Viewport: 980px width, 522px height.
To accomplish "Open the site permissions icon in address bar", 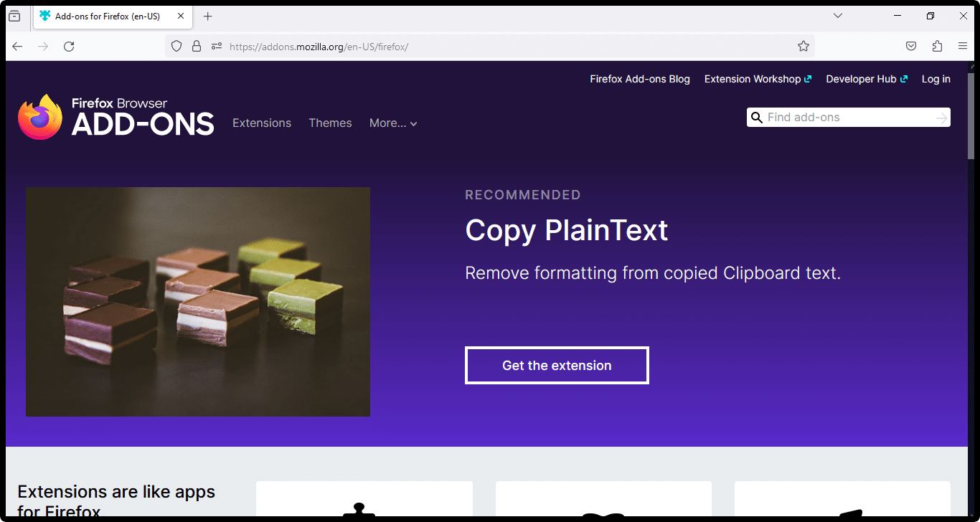I will pos(217,47).
